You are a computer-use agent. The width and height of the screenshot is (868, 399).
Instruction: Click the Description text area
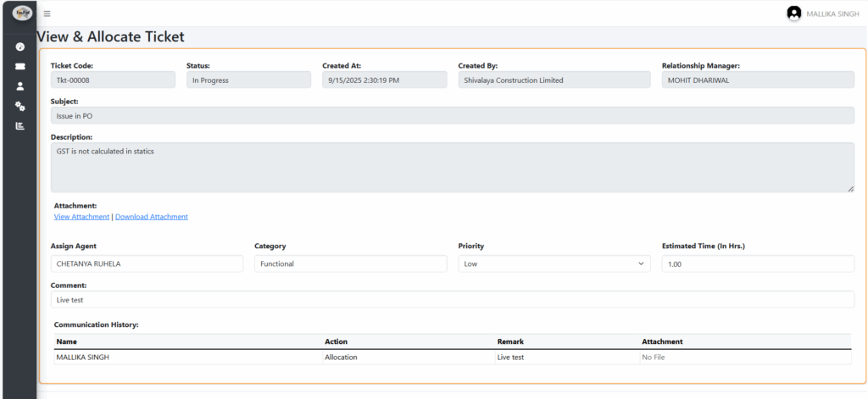pyautogui.click(x=452, y=167)
